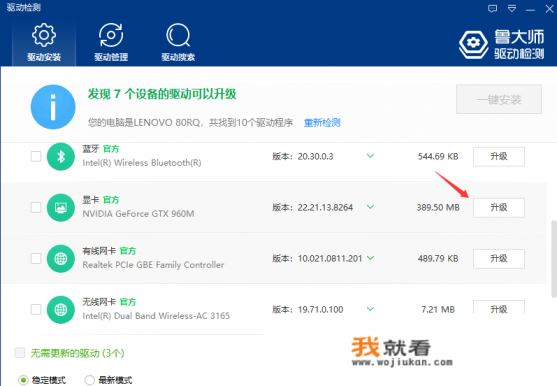Expand version dropdown for 20.30.0.3

pos(370,156)
